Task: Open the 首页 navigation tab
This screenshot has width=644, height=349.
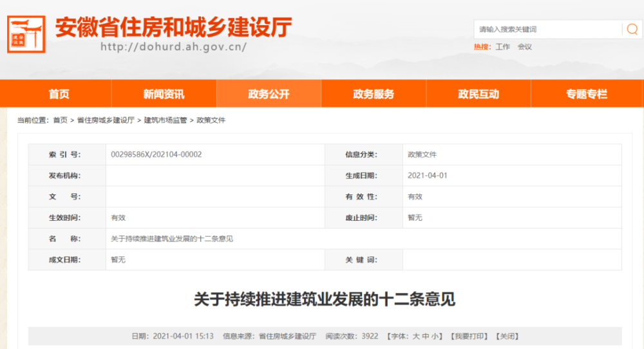Action: coord(59,93)
